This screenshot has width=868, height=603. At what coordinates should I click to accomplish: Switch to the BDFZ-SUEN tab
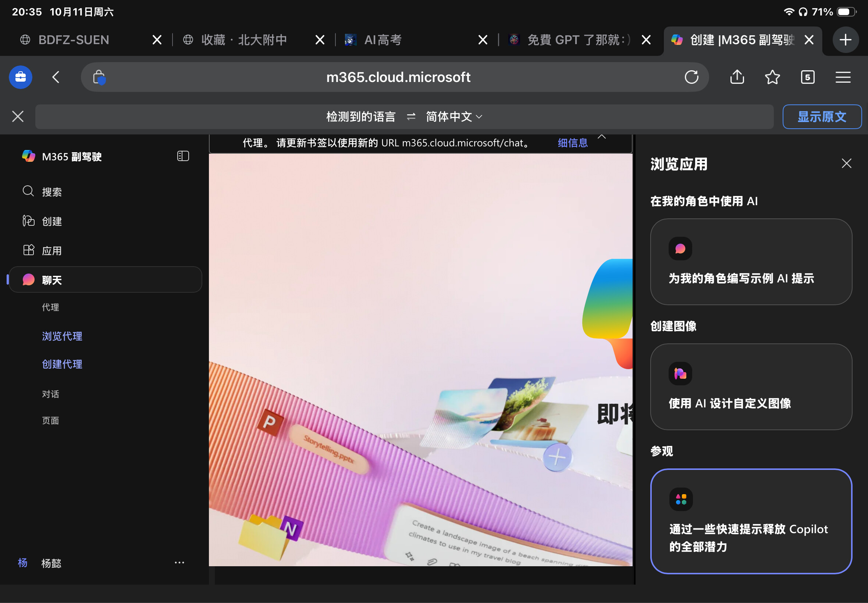74,40
